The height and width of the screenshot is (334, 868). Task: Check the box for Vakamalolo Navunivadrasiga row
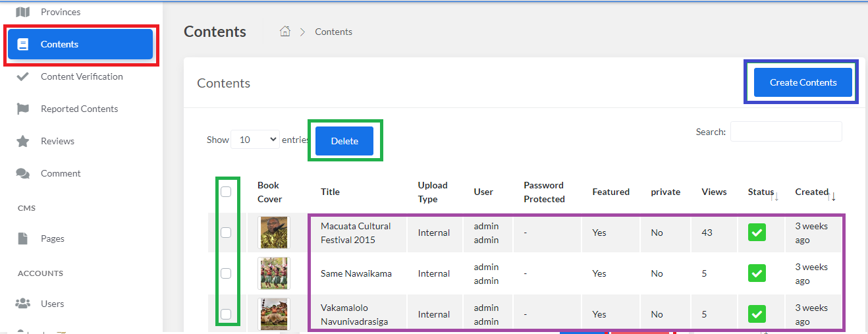pyautogui.click(x=226, y=314)
